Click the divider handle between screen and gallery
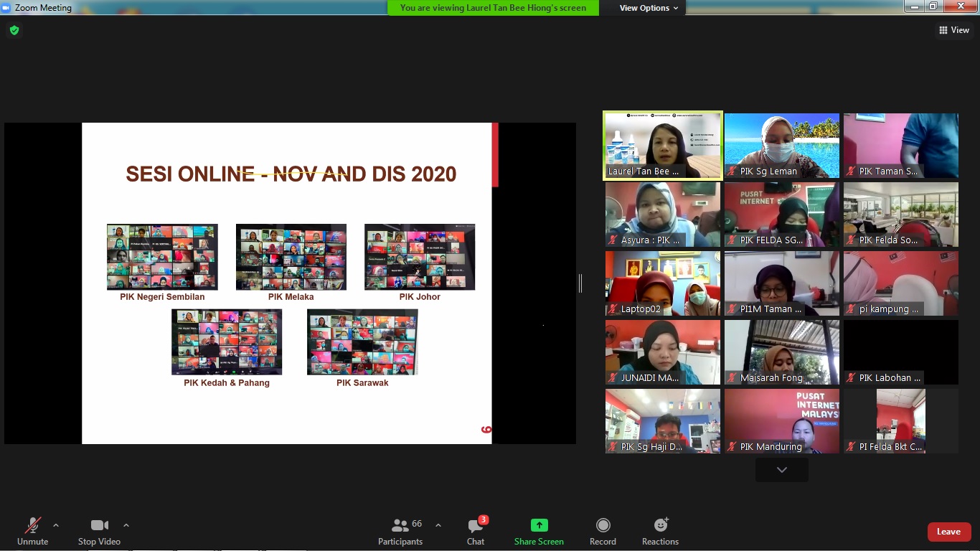This screenshot has width=980, height=551. coord(580,283)
